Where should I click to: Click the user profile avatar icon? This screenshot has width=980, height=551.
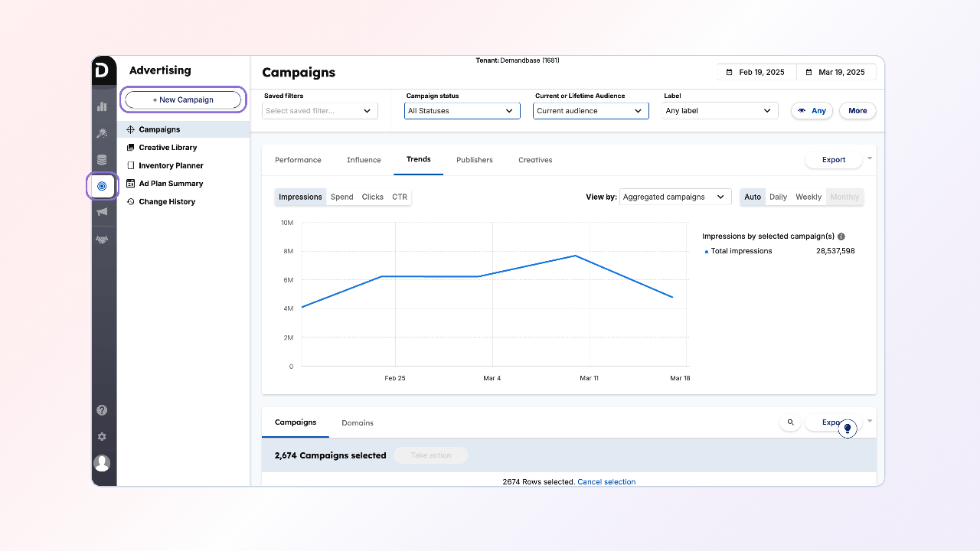click(102, 463)
